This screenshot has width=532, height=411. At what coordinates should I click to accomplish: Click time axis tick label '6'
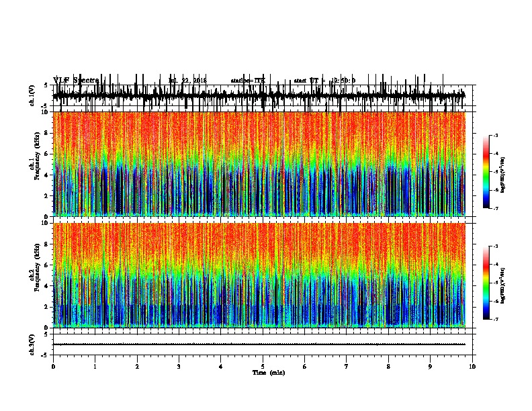click(x=305, y=367)
